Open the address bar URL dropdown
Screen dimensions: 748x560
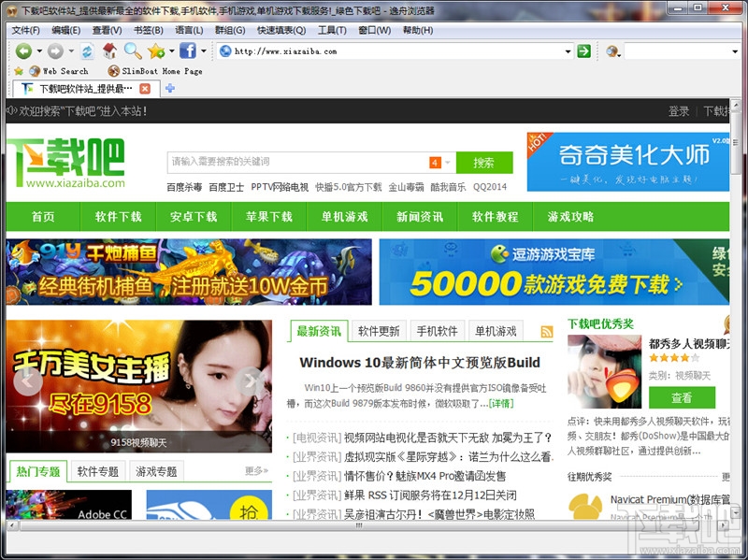(568, 51)
